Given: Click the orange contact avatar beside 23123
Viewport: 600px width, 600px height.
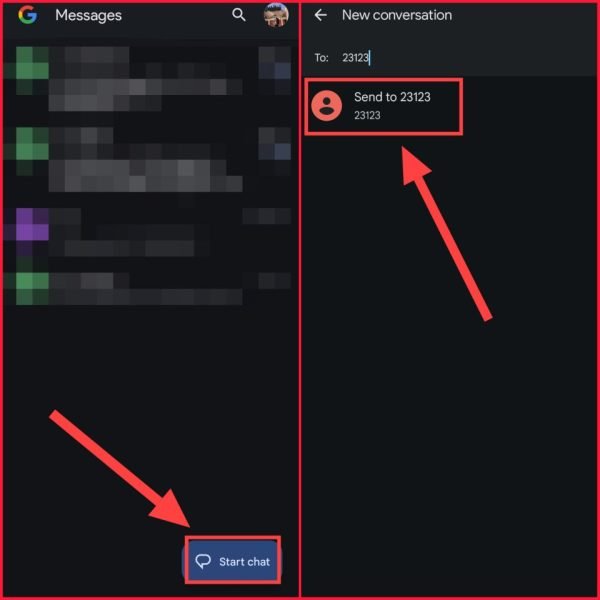Looking at the screenshot, I should click(x=326, y=106).
